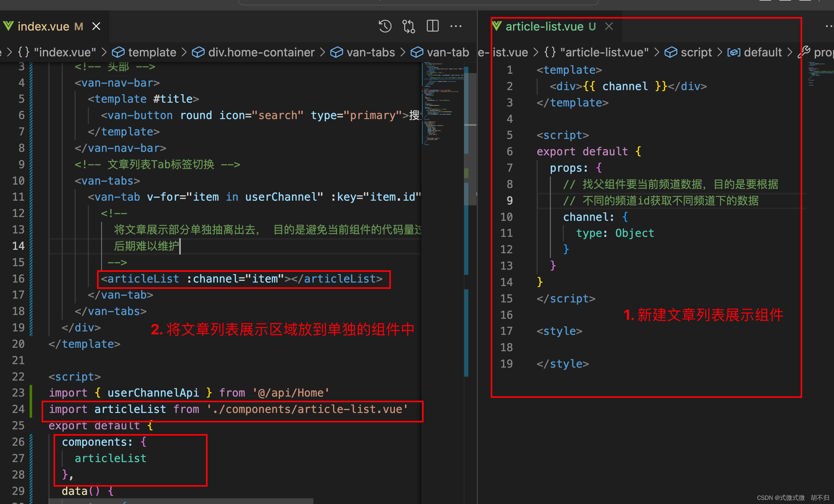This screenshot has height=504, width=834.
Task: Open the file timeline history icon
Action: [385, 26]
